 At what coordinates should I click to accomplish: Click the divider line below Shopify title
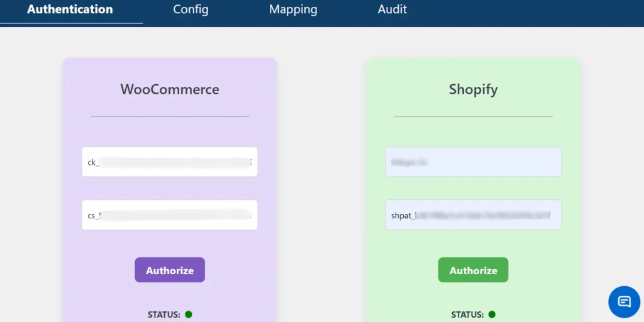pyautogui.click(x=473, y=116)
